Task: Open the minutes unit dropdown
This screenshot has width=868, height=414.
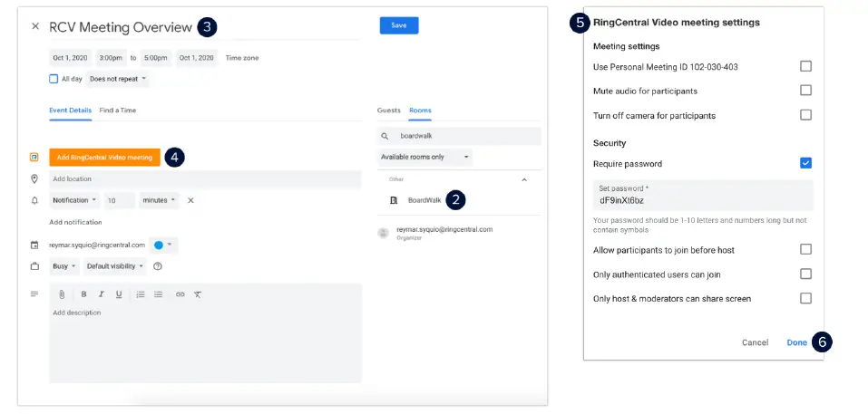Action: [x=159, y=200]
